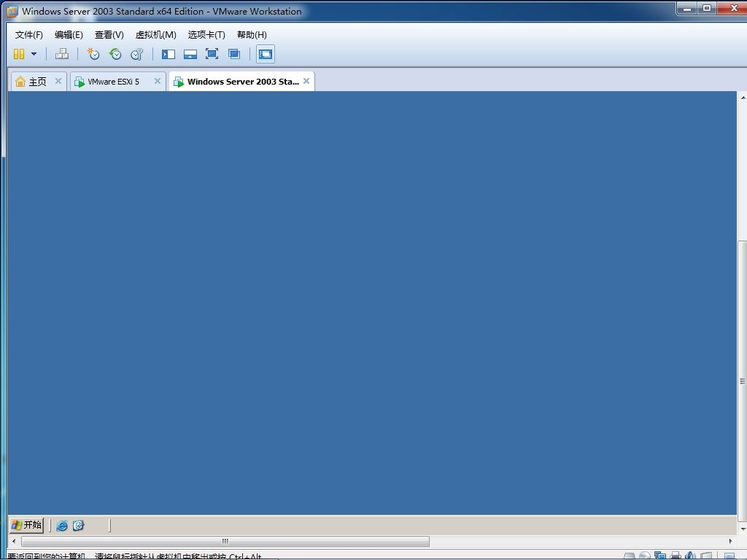The width and height of the screenshot is (747, 560).
Task: Open the 选项卡(T) menu
Action: coord(206,35)
